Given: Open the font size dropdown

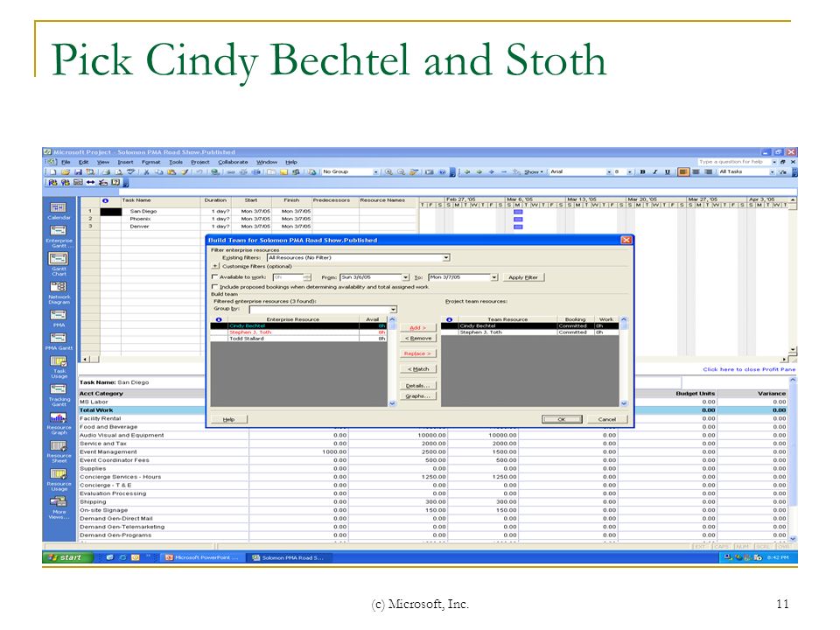Looking at the screenshot, I should (629, 172).
